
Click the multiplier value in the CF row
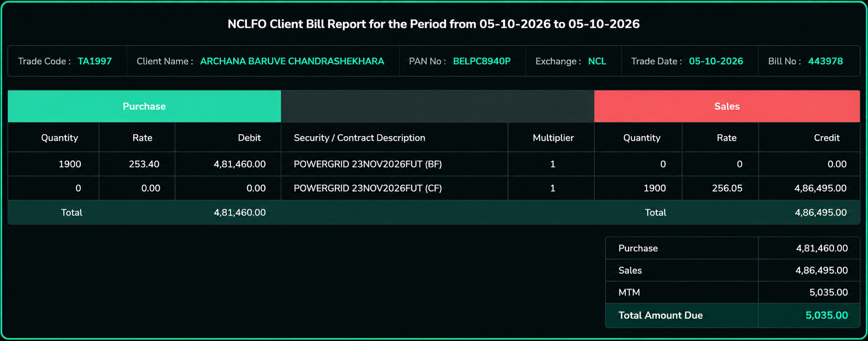(x=553, y=188)
